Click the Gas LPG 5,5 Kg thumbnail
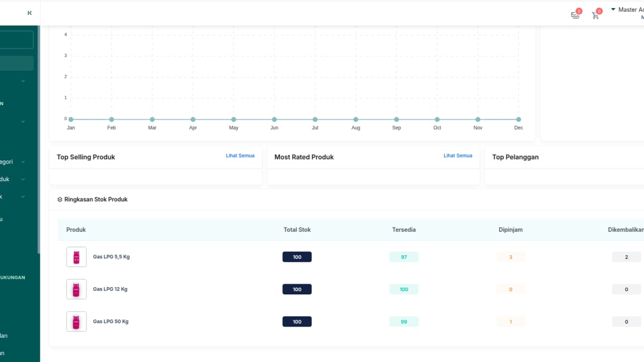644x362 pixels. pos(76,257)
